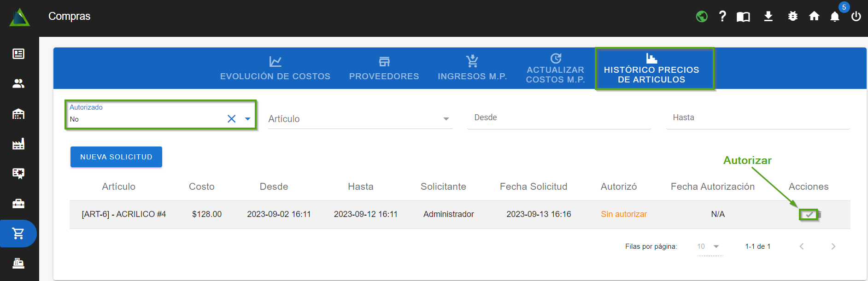
Task: Expand the Autorizado dropdown
Action: pyautogui.click(x=247, y=119)
